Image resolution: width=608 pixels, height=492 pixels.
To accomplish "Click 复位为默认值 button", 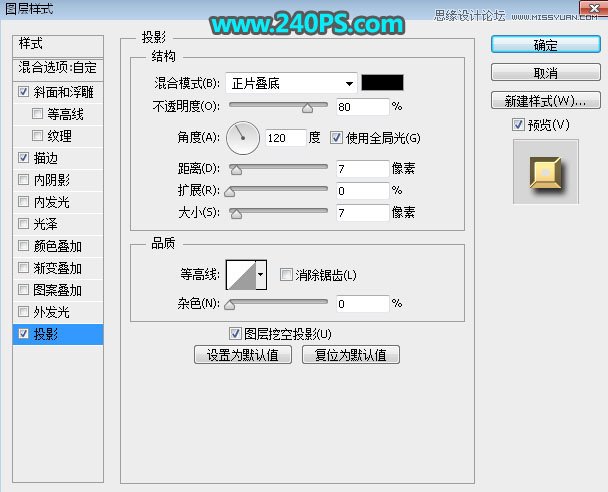I will tap(351, 355).
